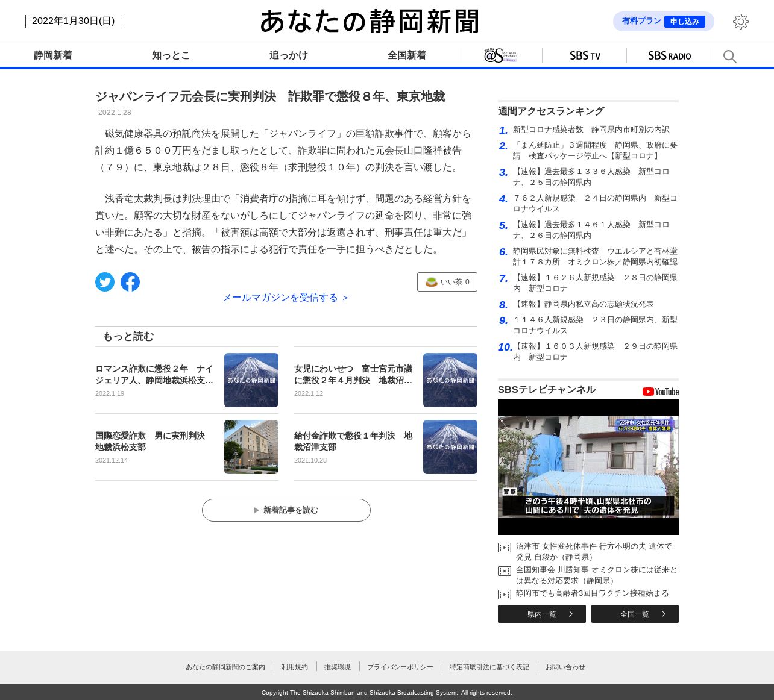Open ranking 6 静岡県民対象に無料検査
This screenshot has width=774, height=700.
pyautogui.click(x=595, y=257)
